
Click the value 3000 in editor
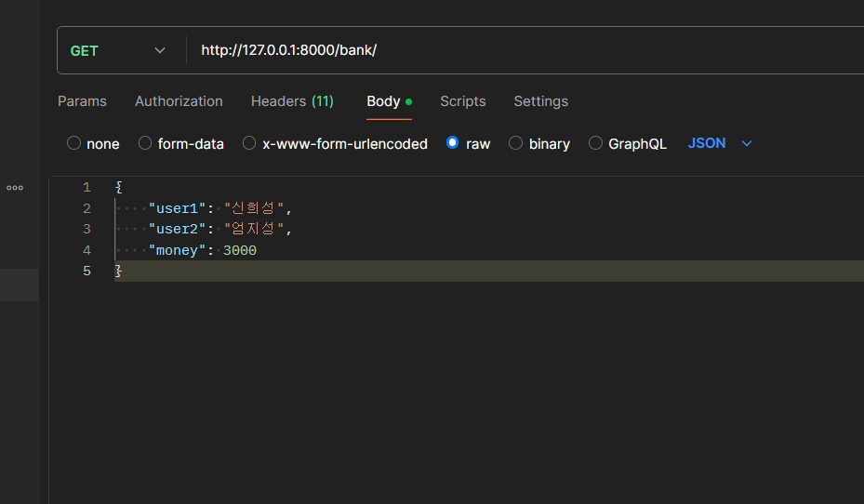(240, 250)
